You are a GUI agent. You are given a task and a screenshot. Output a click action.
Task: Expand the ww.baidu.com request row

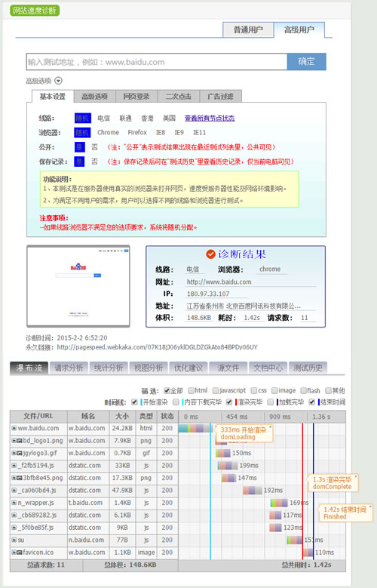coord(14,428)
